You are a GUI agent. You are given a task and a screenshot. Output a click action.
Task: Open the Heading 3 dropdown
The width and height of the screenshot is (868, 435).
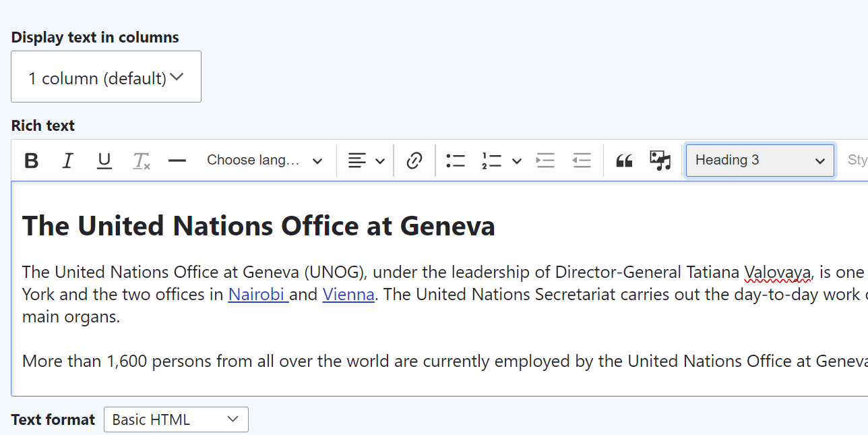coord(759,160)
